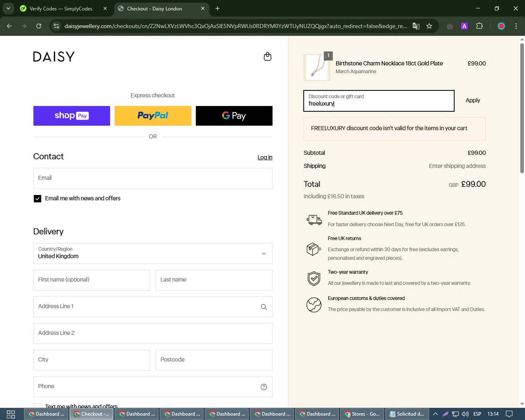
Task: Click the Phone field
Action: [x=153, y=387]
